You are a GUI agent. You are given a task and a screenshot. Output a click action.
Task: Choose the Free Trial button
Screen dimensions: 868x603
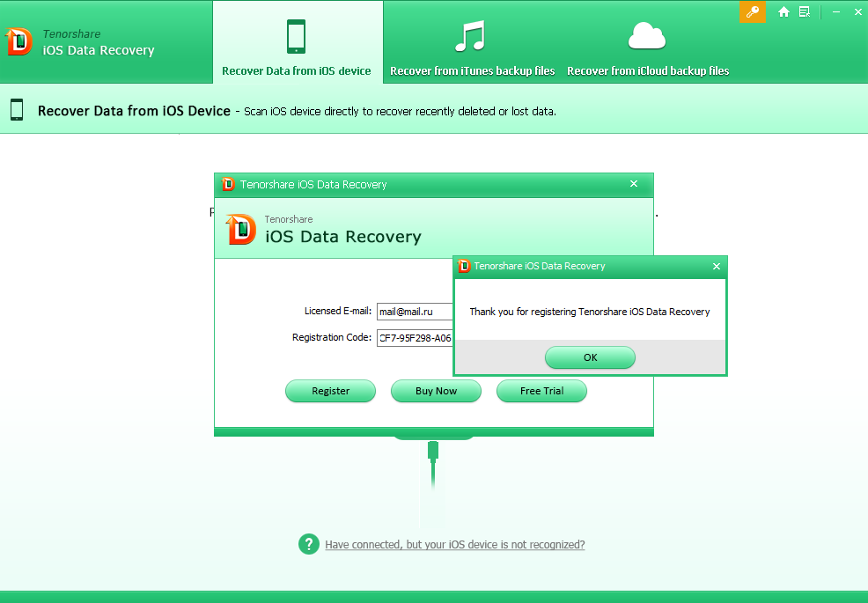[541, 391]
